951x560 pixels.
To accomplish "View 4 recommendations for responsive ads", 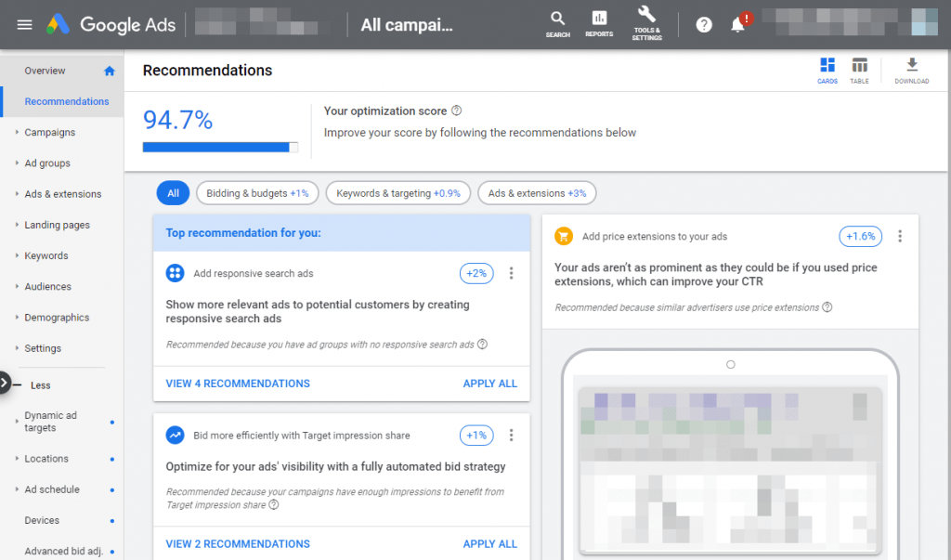I will pos(238,384).
